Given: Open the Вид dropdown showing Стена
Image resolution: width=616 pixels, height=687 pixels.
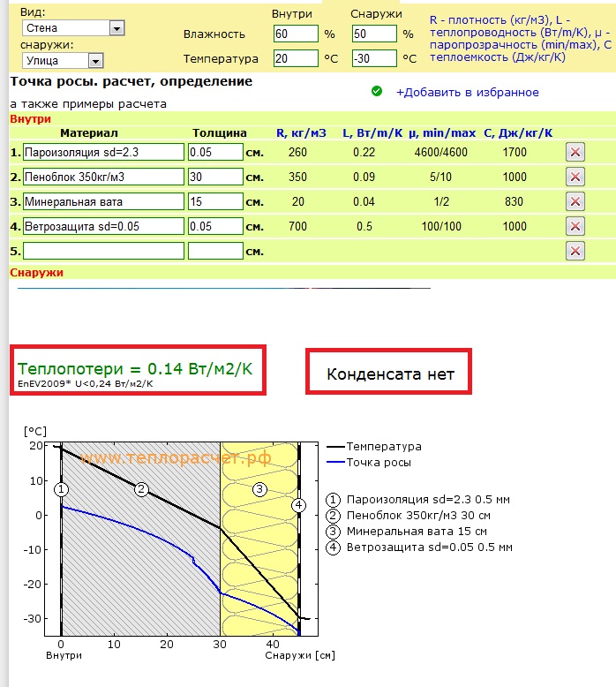Looking at the screenshot, I should tap(73, 28).
